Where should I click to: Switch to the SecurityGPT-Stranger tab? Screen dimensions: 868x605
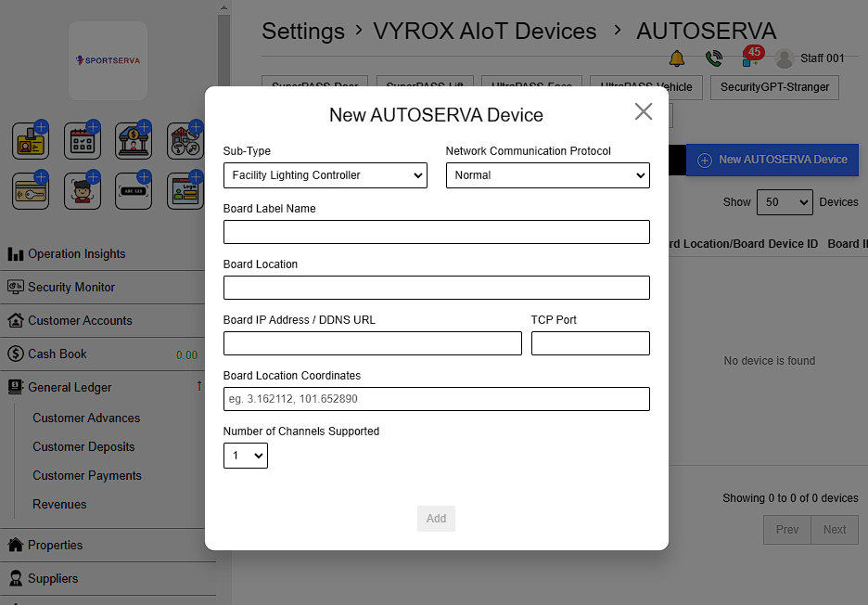click(x=774, y=87)
